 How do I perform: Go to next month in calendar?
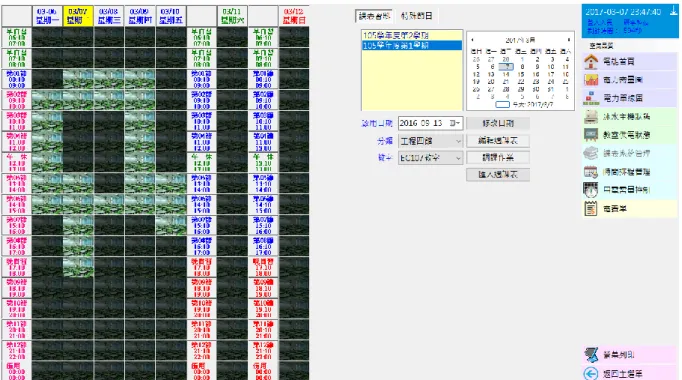click(x=568, y=40)
